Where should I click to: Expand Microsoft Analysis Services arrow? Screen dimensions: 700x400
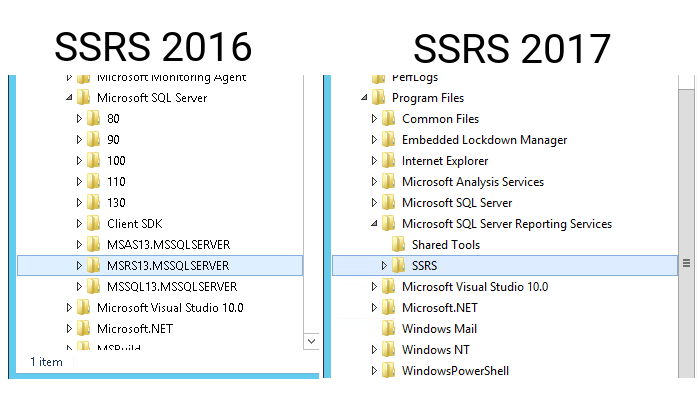click(x=374, y=182)
